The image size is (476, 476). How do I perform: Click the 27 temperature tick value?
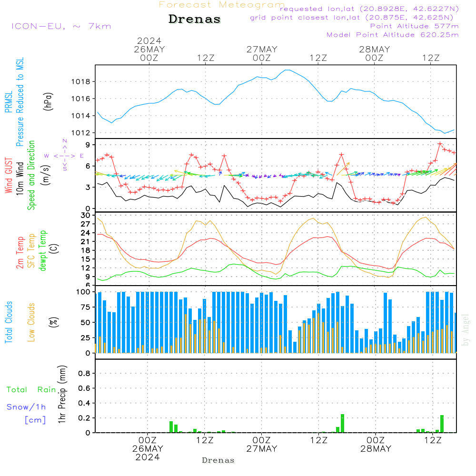[85, 224]
